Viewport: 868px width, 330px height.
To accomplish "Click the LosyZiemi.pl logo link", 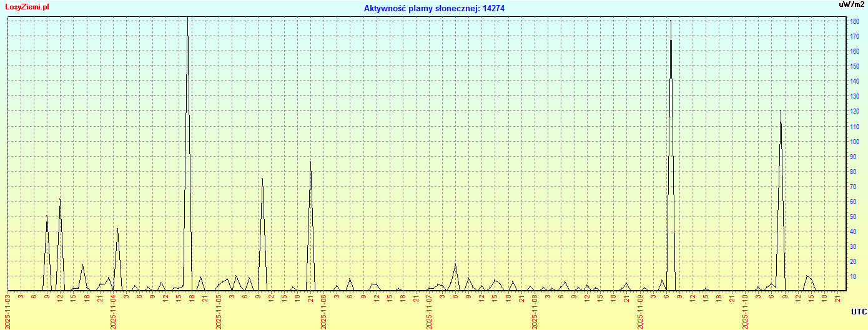I will [27, 7].
